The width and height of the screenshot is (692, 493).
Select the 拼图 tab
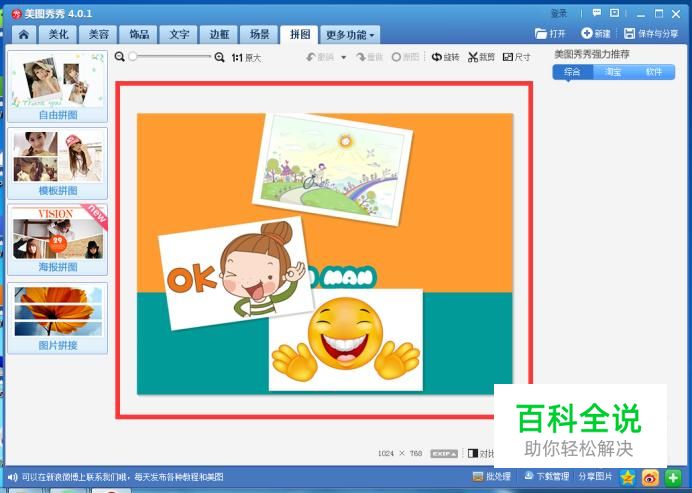(300, 35)
